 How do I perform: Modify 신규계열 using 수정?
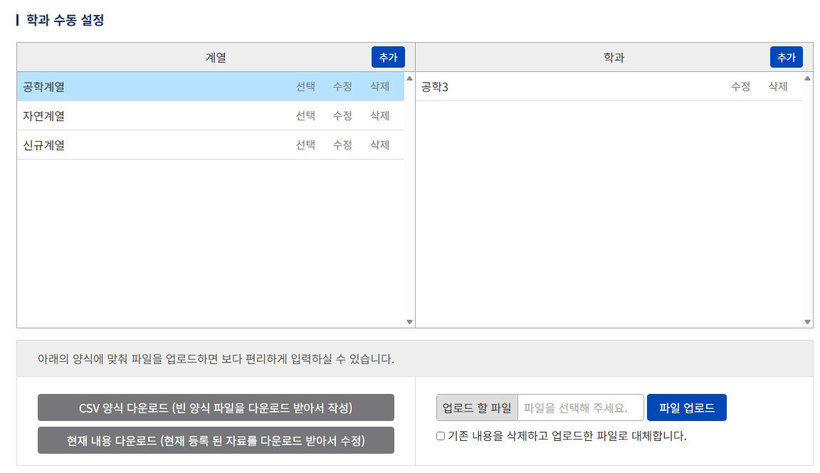coord(342,145)
